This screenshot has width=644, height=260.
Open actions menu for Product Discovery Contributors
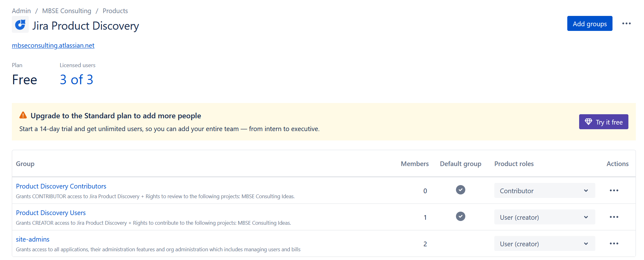pyautogui.click(x=614, y=190)
